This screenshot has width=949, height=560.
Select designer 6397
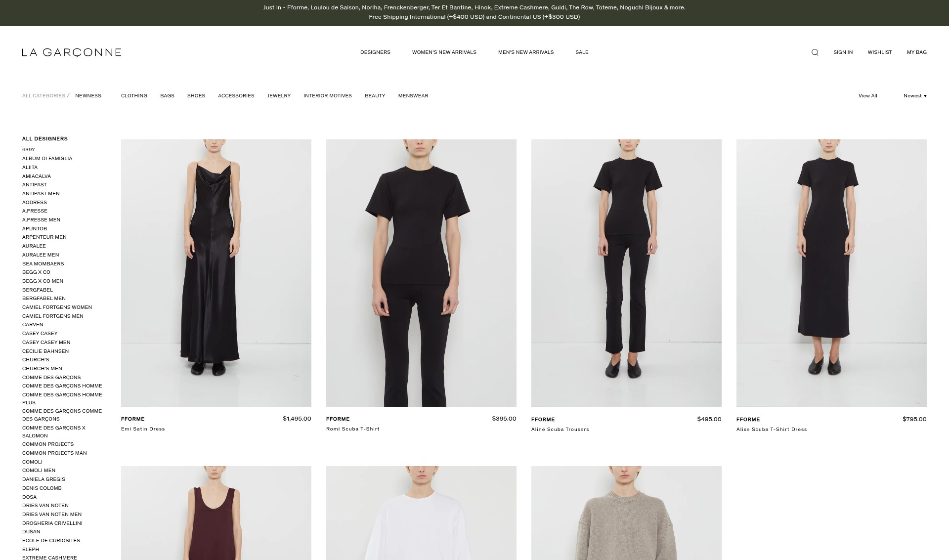click(28, 150)
